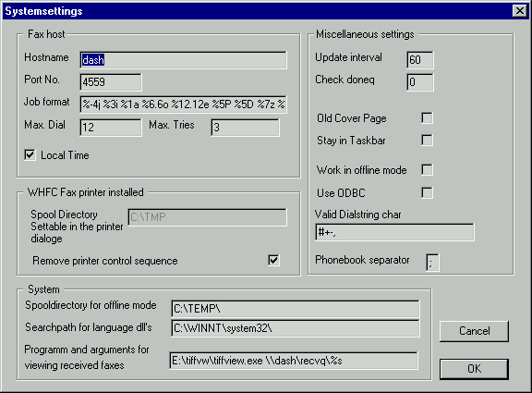Click the Check doneq value field
Image resolution: width=532 pixels, height=393 pixels.
[x=420, y=82]
